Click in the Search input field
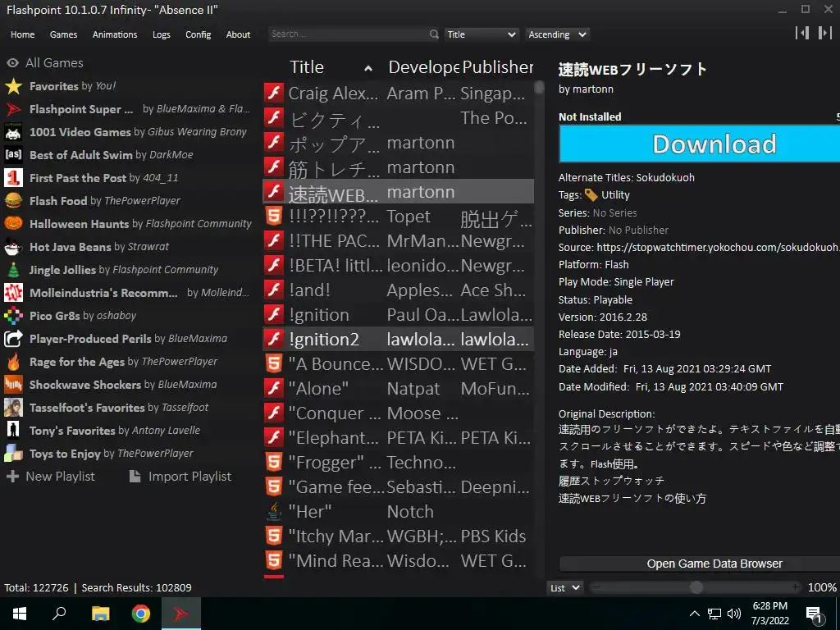The width and height of the screenshot is (840, 630). click(348, 34)
